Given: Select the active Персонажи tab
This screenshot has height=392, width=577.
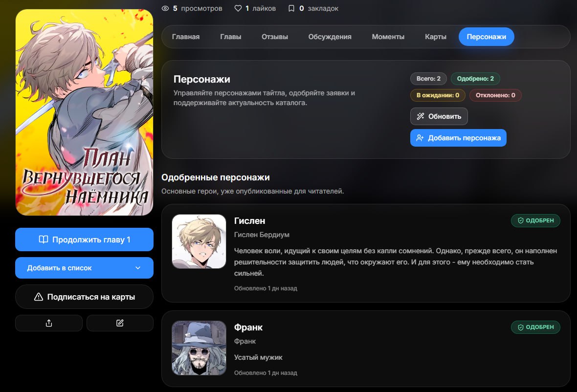Looking at the screenshot, I should (x=487, y=37).
